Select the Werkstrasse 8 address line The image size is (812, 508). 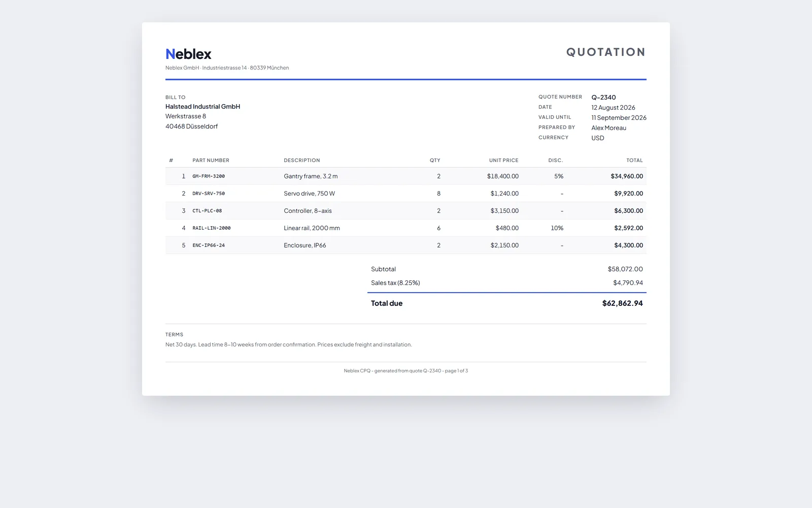pyautogui.click(x=186, y=116)
